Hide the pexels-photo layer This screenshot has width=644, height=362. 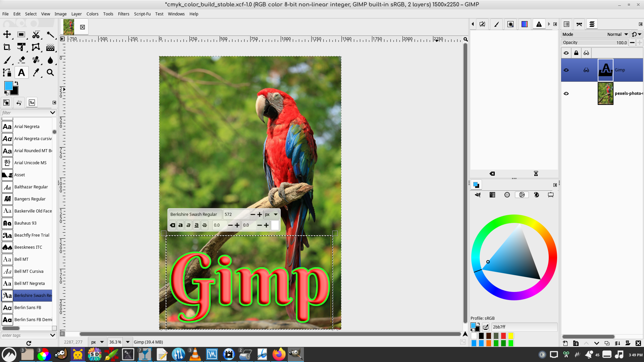pos(566,94)
